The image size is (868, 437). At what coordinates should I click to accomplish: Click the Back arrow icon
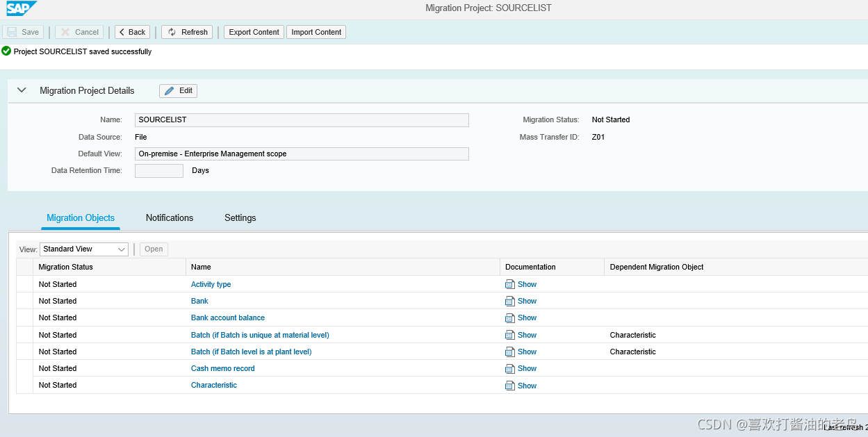coord(121,32)
